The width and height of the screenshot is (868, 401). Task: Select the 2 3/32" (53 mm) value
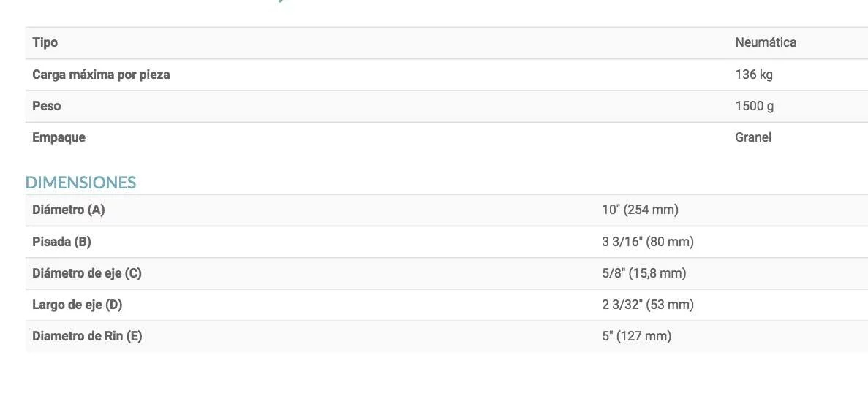point(647,305)
